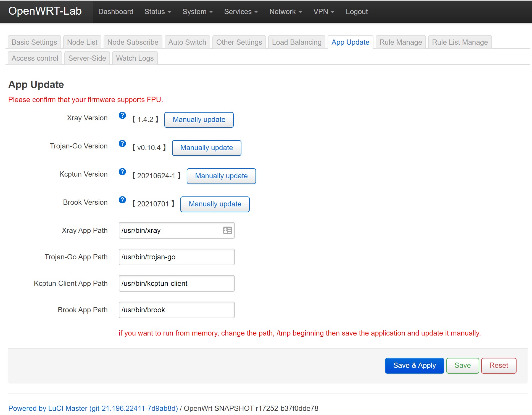Click Logout in the top navigation

[x=357, y=12]
